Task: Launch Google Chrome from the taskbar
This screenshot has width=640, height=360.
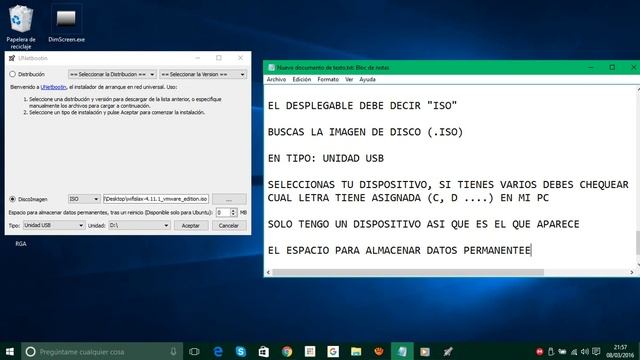Action: point(287,351)
